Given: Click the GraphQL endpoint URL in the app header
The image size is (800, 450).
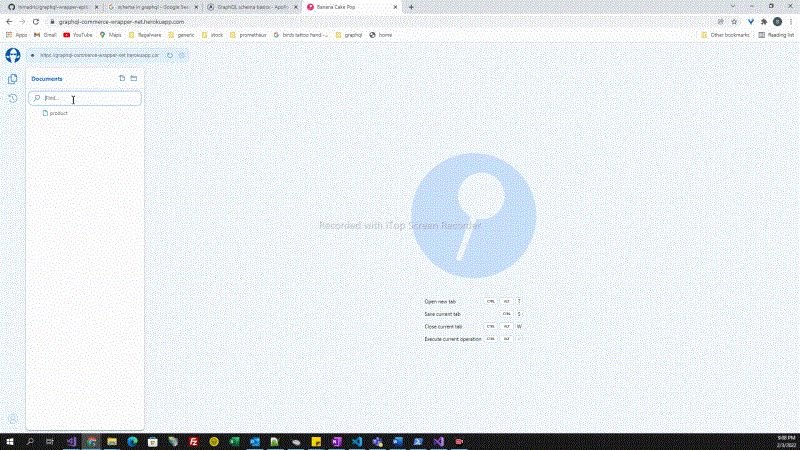Looking at the screenshot, I should click(x=98, y=55).
